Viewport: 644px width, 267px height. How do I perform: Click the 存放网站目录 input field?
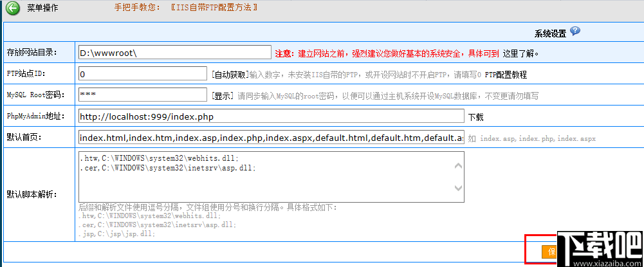[174, 52]
